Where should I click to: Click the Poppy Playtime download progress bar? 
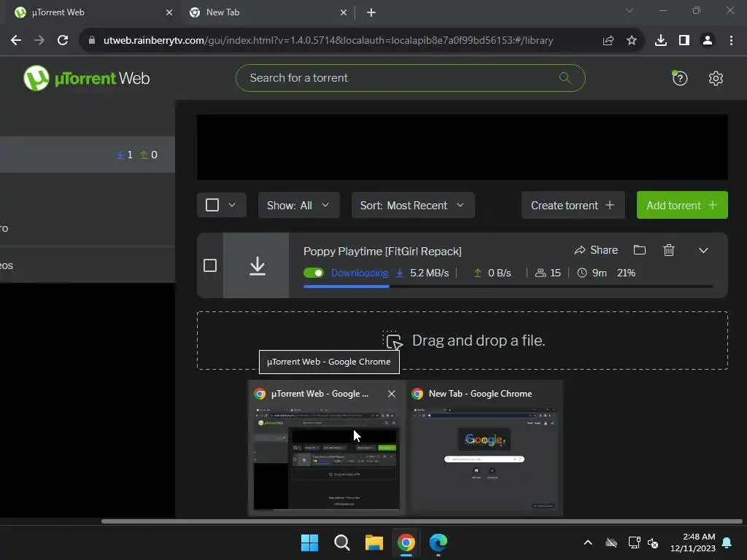(x=508, y=287)
